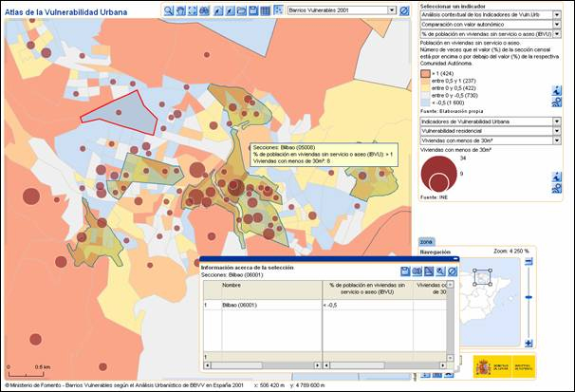
Task: Open Comparación con valor autonómico dropdown
Action: (x=557, y=24)
